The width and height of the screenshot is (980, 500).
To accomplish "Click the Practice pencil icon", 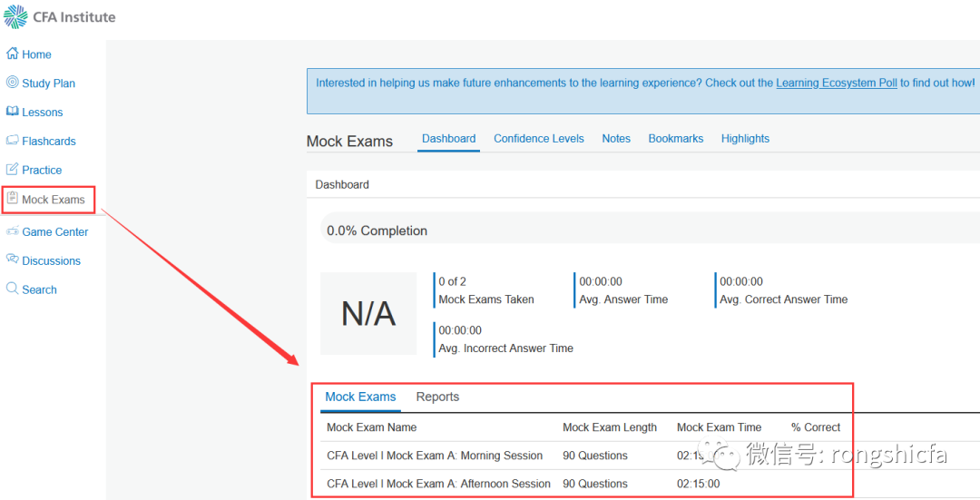I will pyautogui.click(x=12, y=169).
